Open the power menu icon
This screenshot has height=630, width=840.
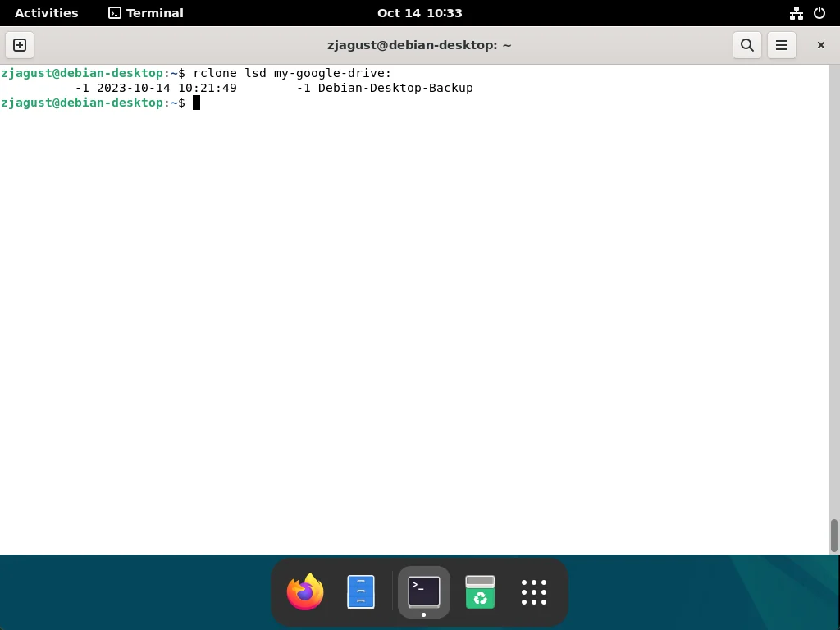point(819,13)
